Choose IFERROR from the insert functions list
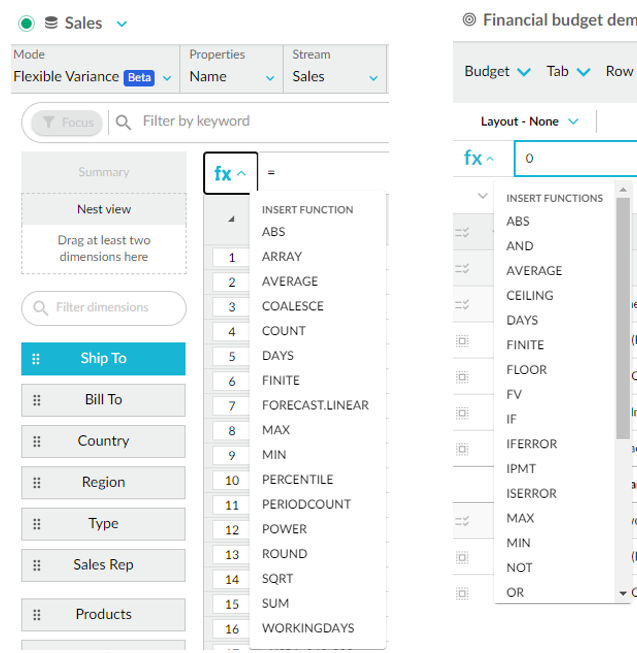This screenshot has width=637, height=653. 532,444
